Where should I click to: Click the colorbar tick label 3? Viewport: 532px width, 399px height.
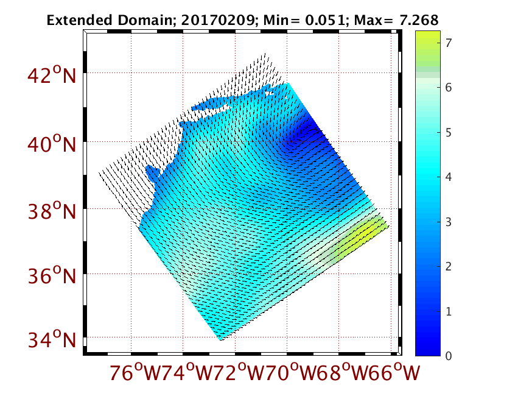tap(449, 222)
